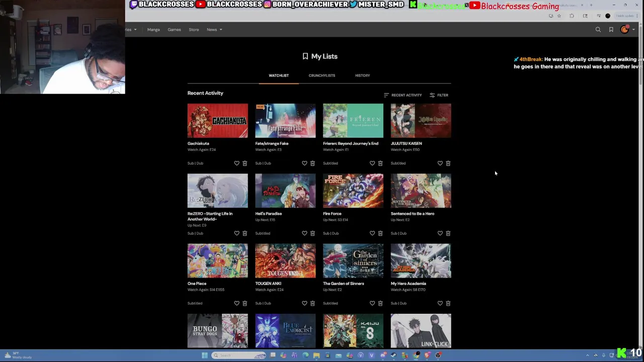644x362 pixels.
Task: Open The Garden of Sinners title link
Action: [344, 284]
